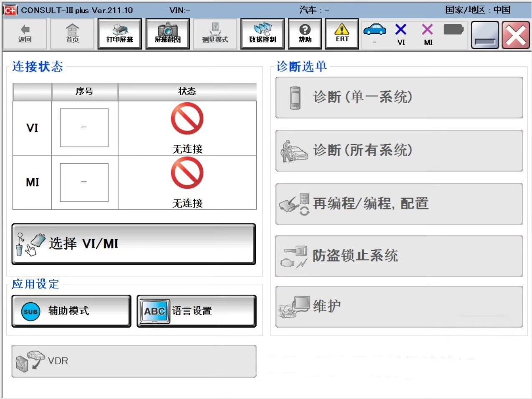Click the ABC laptop language icon
This screenshot has height=399, width=532.
pos(154,311)
